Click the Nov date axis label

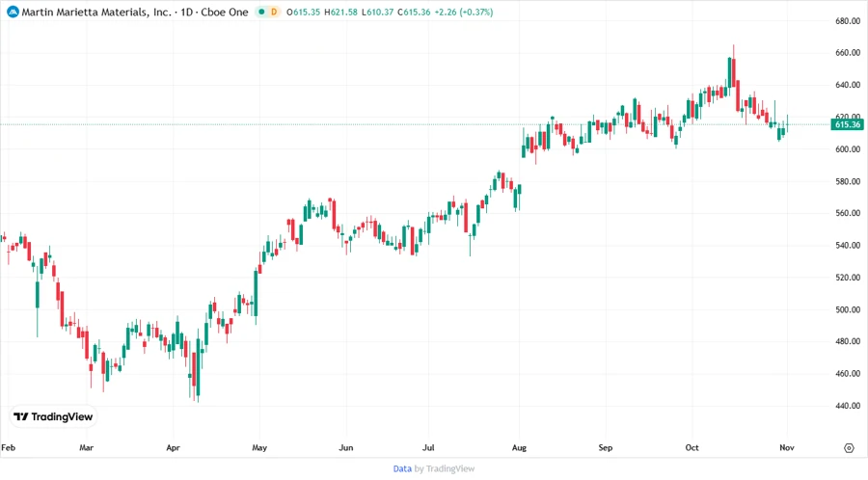click(787, 447)
